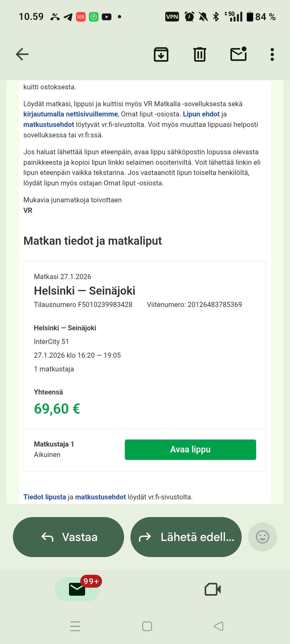Open the Lipun ehdot link

(201, 114)
